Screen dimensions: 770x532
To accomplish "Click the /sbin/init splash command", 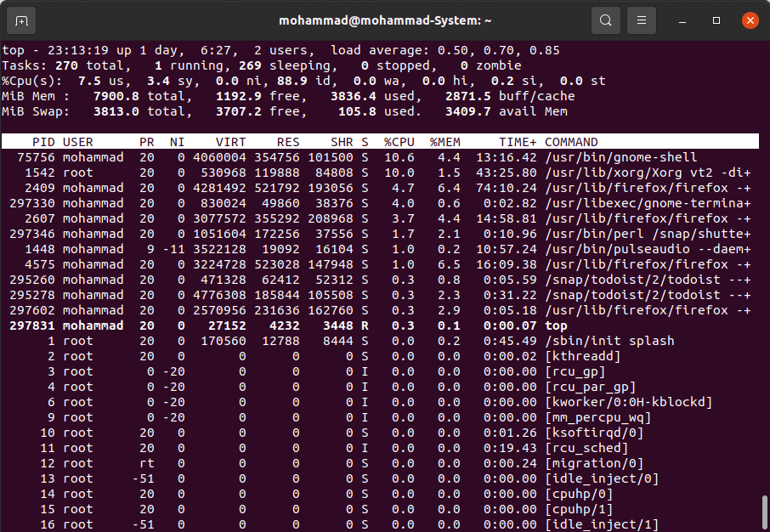I will (x=609, y=341).
